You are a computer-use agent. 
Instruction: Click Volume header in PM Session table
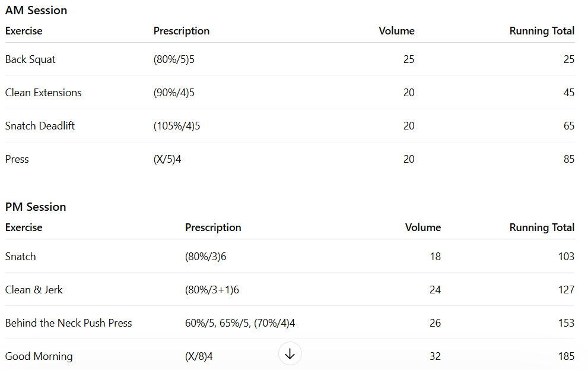tap(423, 227)
